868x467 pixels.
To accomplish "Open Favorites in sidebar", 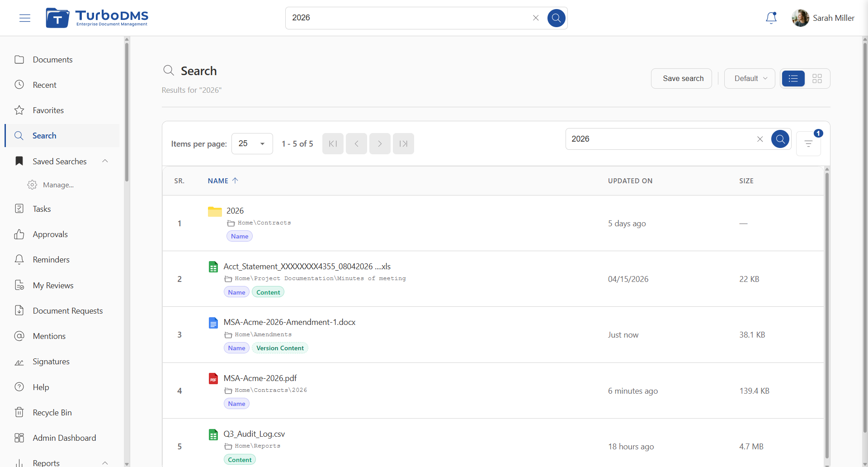I will 48,110.
